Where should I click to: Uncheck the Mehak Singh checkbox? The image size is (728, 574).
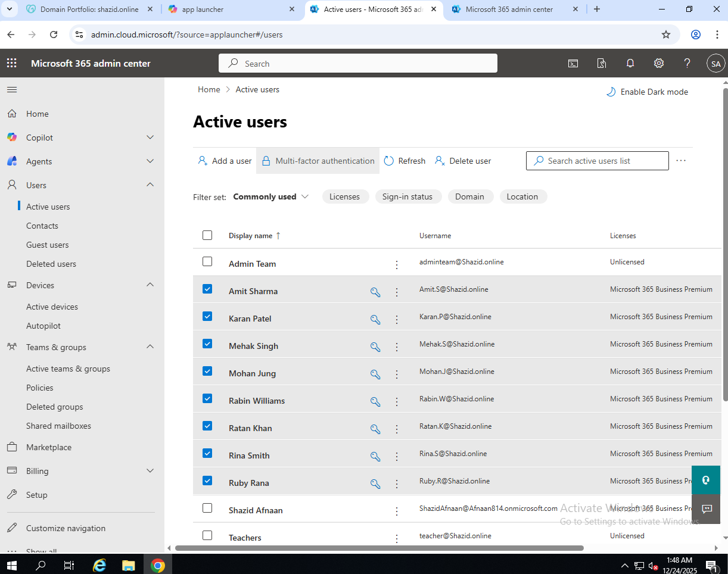pyautogui.click(x=207, y=344)
